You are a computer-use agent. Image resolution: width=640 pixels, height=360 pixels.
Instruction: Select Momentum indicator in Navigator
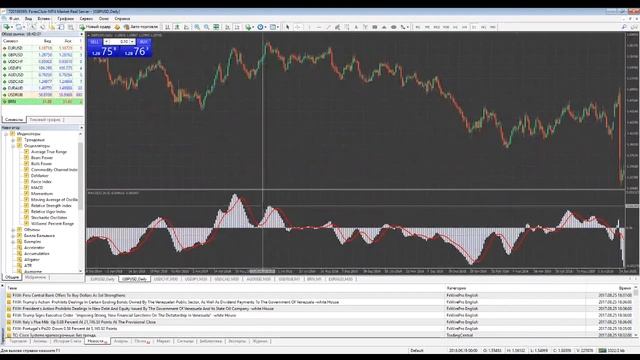click(42, 193)
